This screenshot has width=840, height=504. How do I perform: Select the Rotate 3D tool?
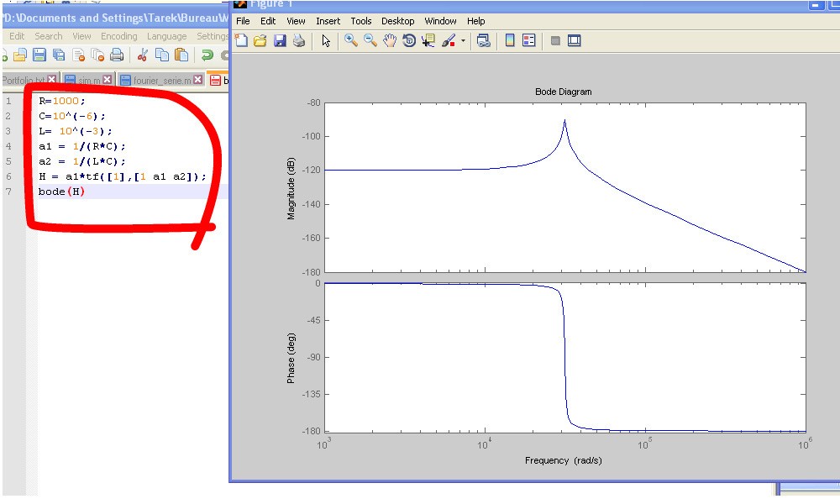click(x=409, y=40)
